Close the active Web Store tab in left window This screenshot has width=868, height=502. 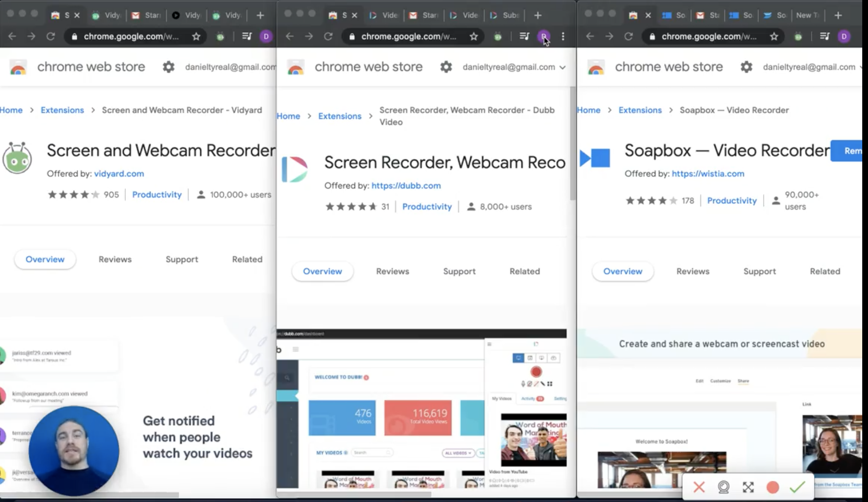pos(77,15)
